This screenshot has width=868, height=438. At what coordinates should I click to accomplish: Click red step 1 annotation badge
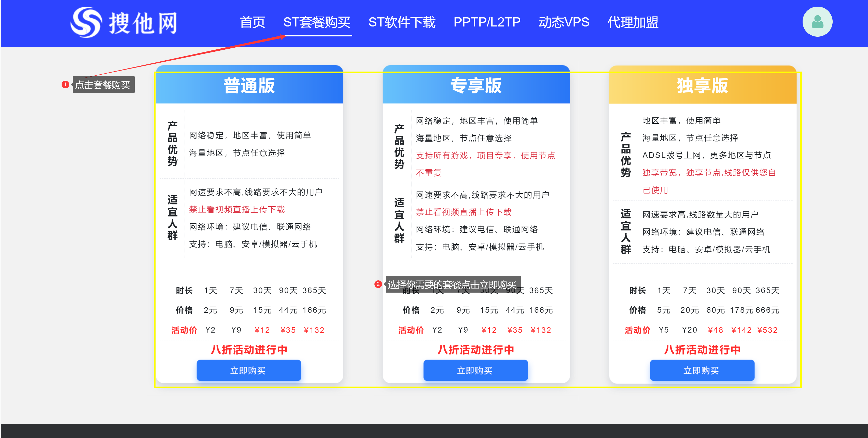[x=65, y=84]
